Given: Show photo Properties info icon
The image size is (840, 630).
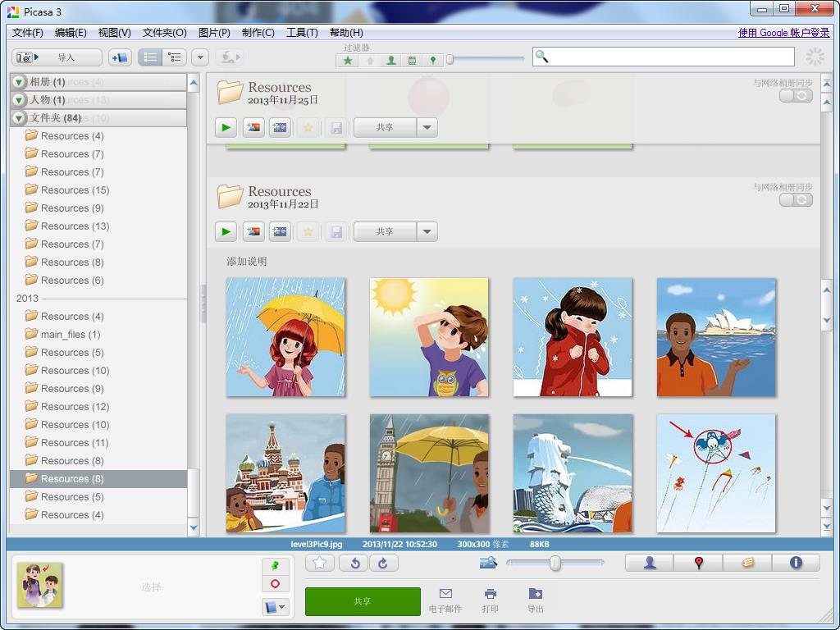Looking at the screenshot, I should [795, 563].
